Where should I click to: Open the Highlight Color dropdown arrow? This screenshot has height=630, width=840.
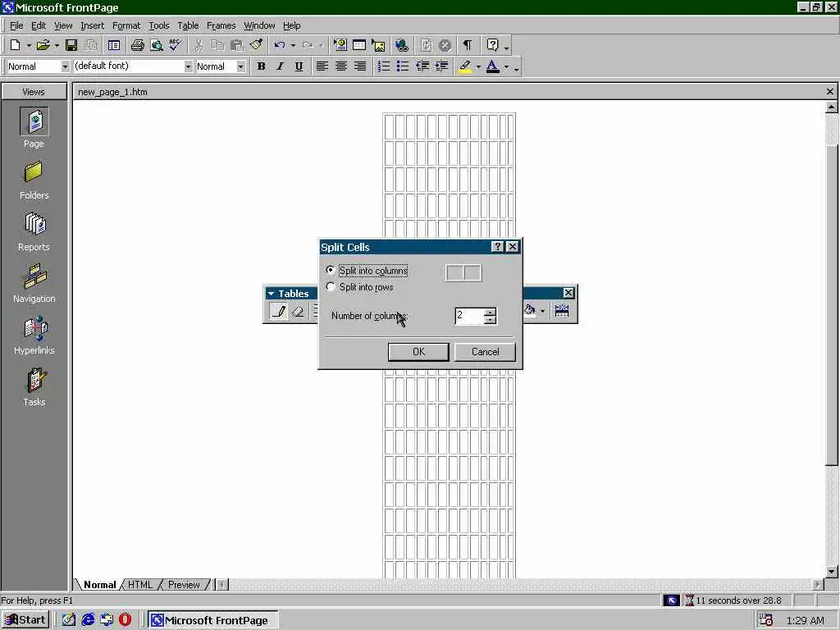(478, 67)
